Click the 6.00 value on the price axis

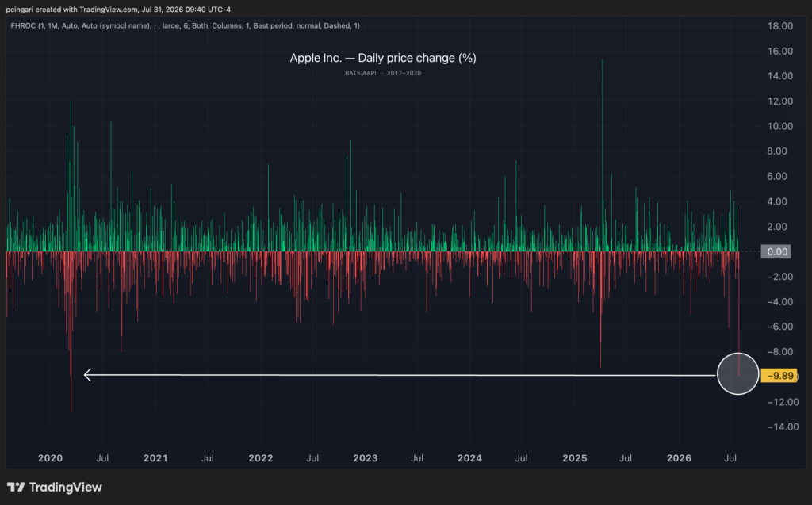[x=777, y=177]
